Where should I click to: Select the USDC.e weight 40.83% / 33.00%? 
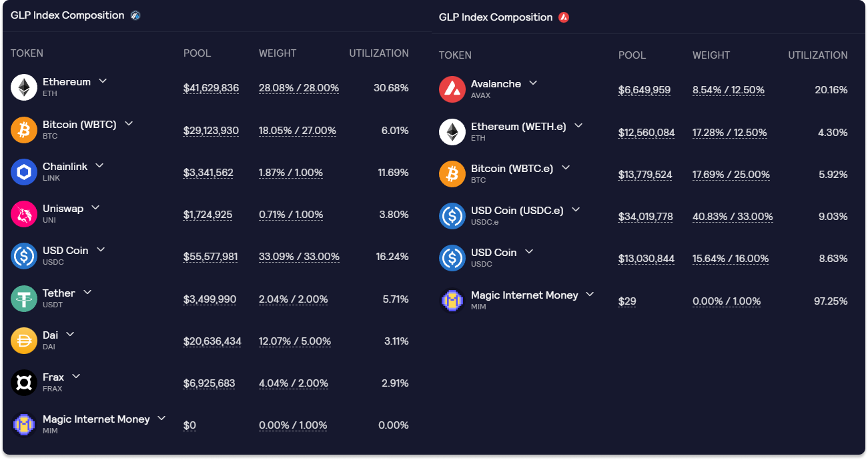[733, 217]
